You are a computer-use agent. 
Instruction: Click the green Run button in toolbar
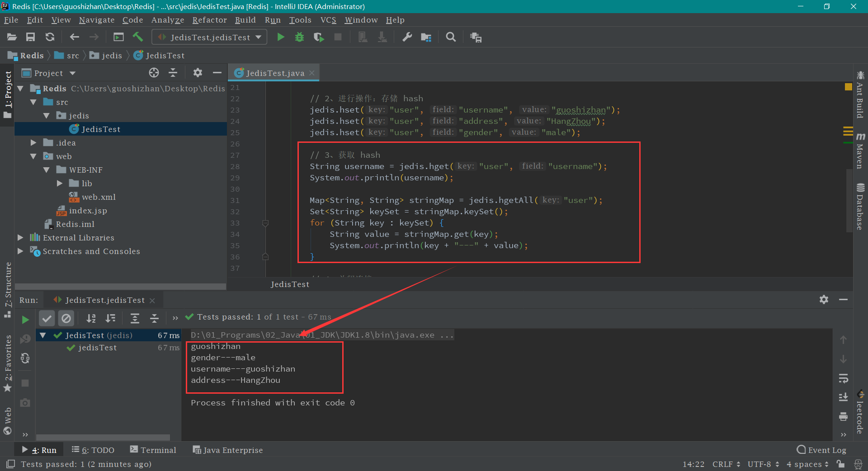[x=280, y=37]
